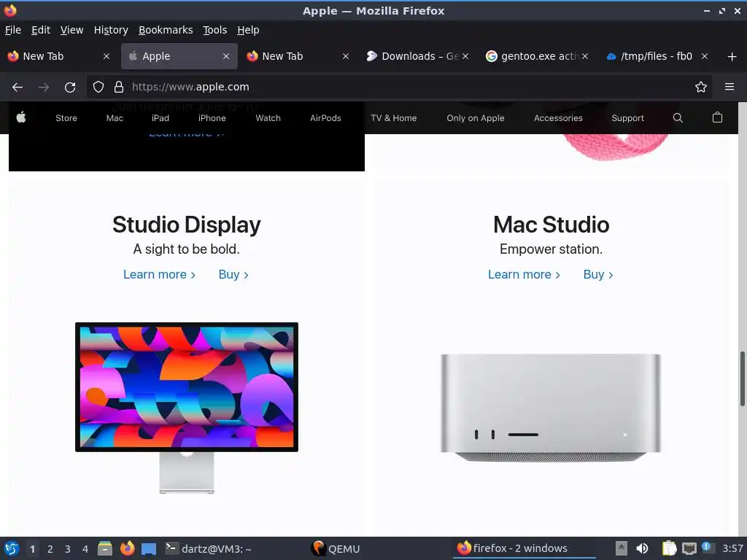
Task: Open the shopping bag icon
Action: click(x=718, y=117)
